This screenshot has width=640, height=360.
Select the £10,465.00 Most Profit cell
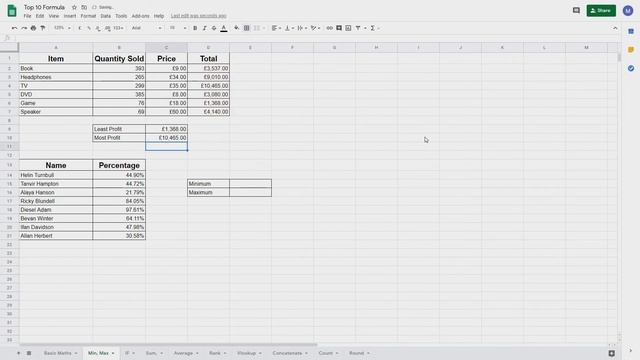point(167,138)
